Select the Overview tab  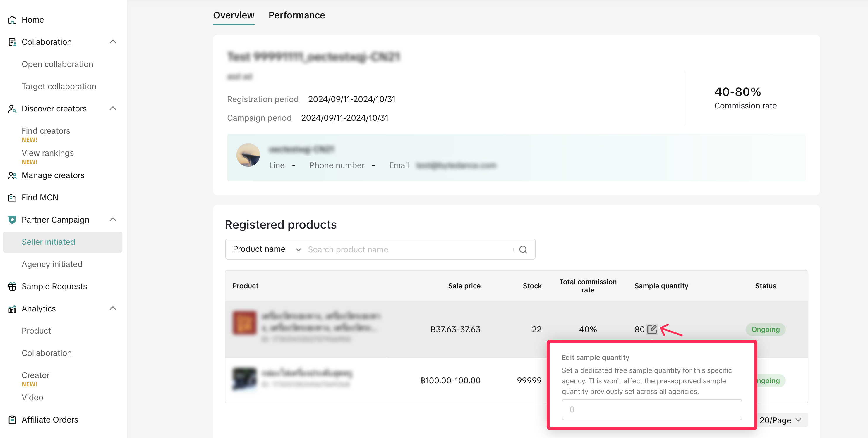pyautogui.click(x=234, y=15)
